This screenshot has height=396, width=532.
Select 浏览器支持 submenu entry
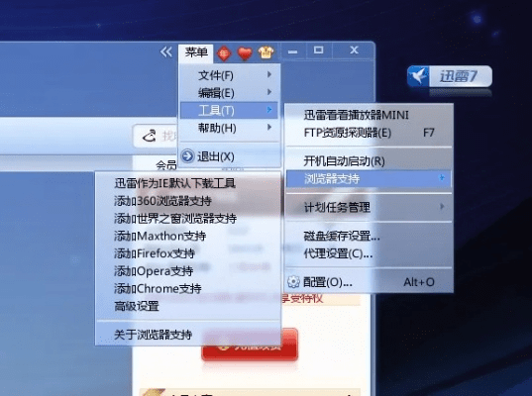click(x=369, y=178)
